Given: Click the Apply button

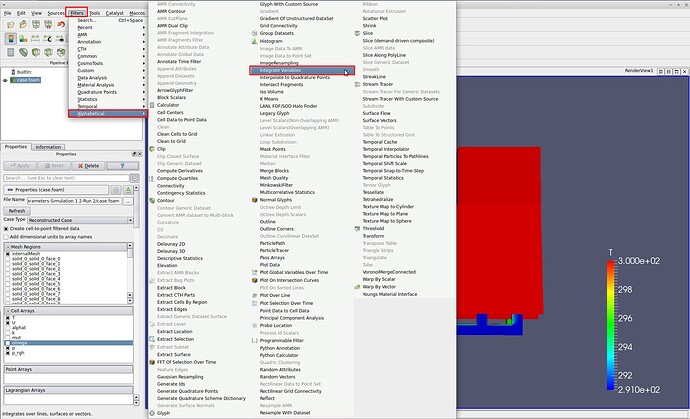Looking at the screenshot, I should 20,166.
